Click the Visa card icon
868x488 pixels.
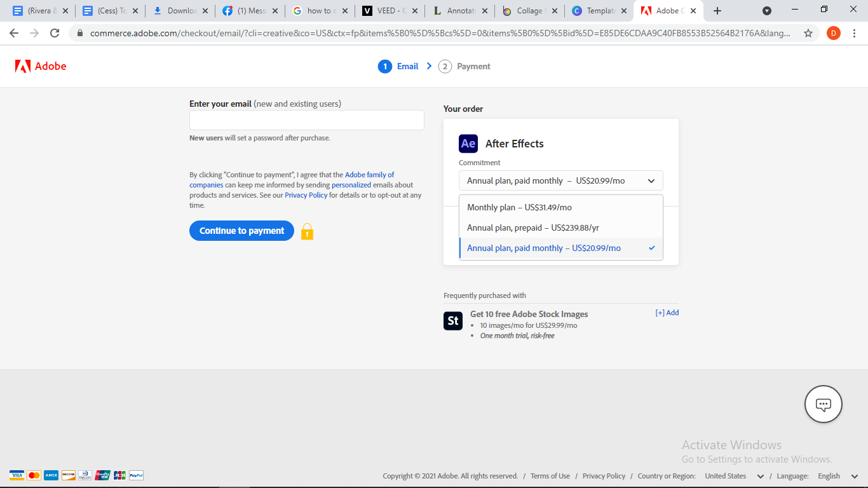(17, 475)
